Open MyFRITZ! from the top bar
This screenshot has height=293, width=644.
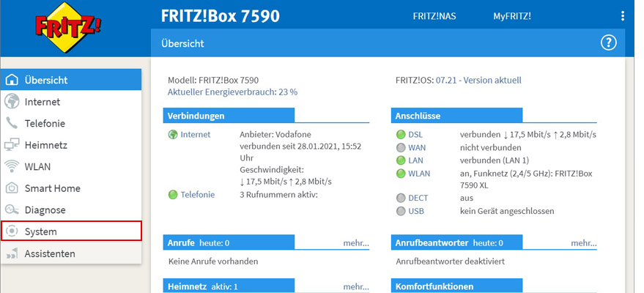tap(512, 15)
